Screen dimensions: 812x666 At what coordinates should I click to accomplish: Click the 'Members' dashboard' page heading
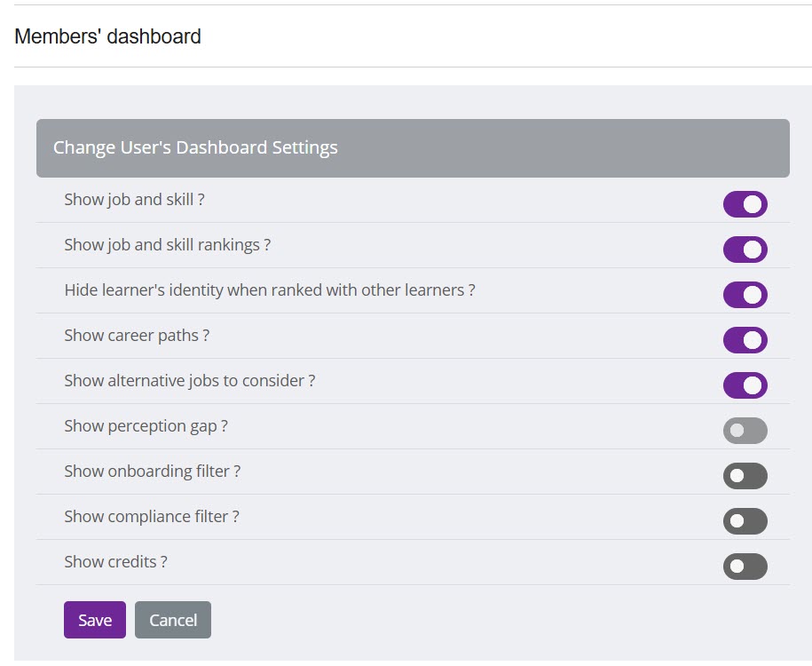tap(106, 36)
